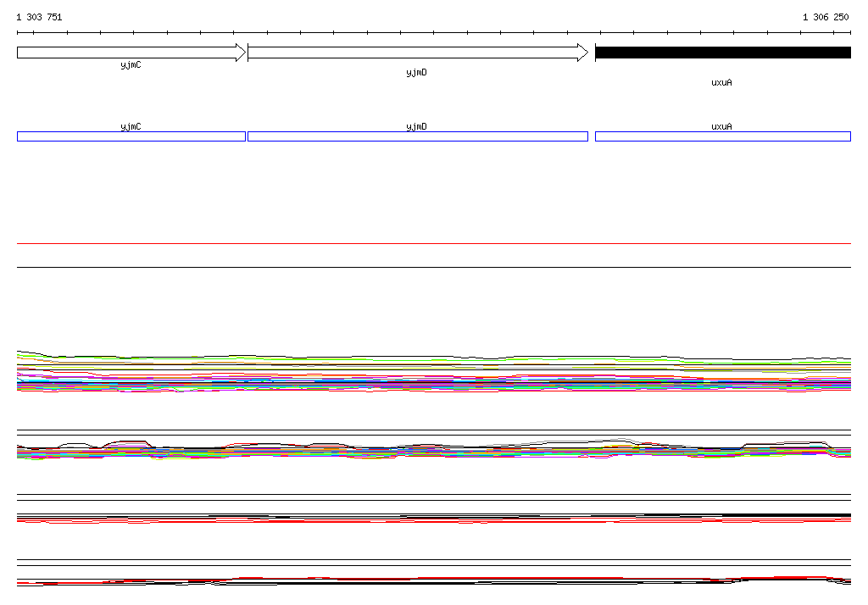Click uxuA label above the blue box

click(721, 126)
